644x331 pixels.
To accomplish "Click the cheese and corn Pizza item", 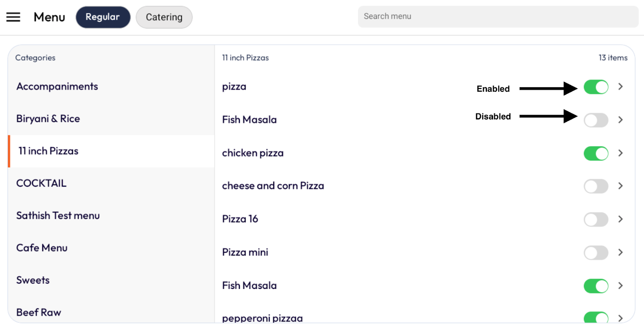I will pyautogui.click(x=273, y=186).
